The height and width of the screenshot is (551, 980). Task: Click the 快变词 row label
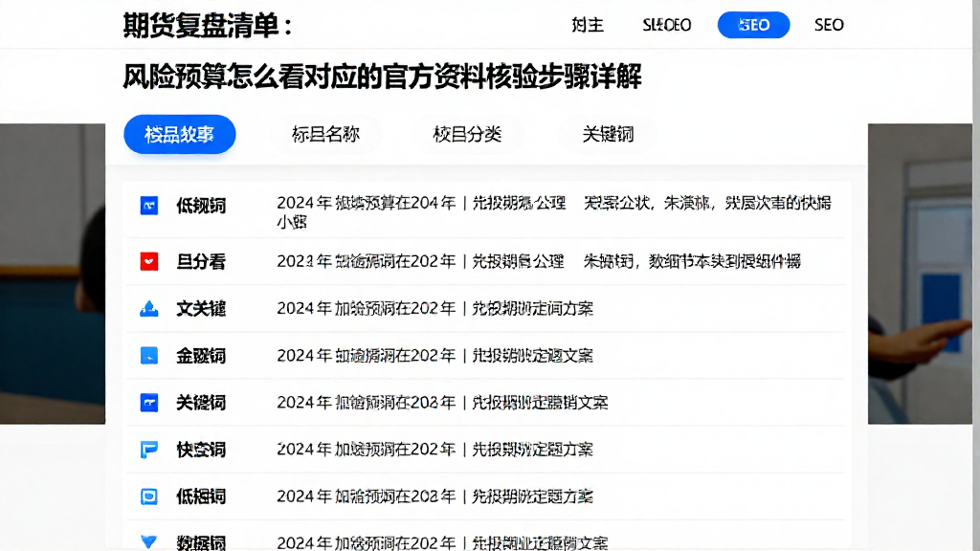point(201,450)
